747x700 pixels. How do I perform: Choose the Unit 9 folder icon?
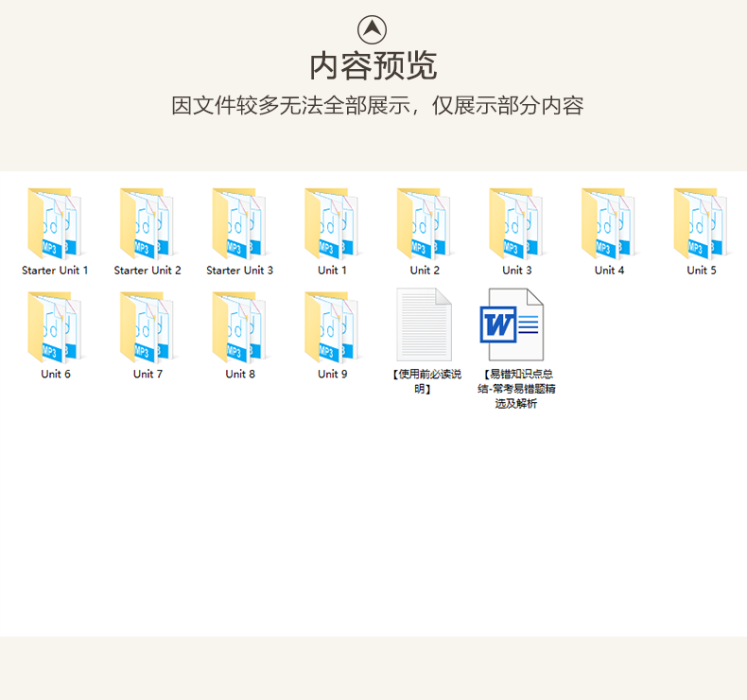pos(332,327)
